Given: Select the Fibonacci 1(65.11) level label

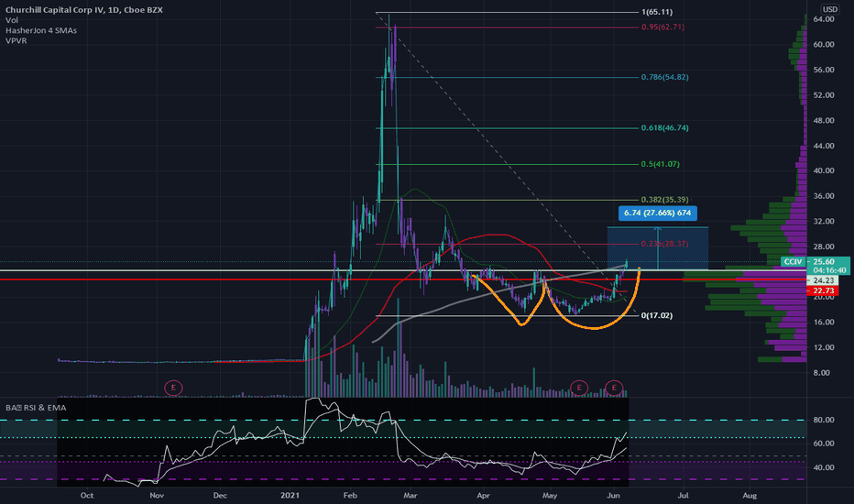Looking at the screenshot, I should tap(657, 12).
